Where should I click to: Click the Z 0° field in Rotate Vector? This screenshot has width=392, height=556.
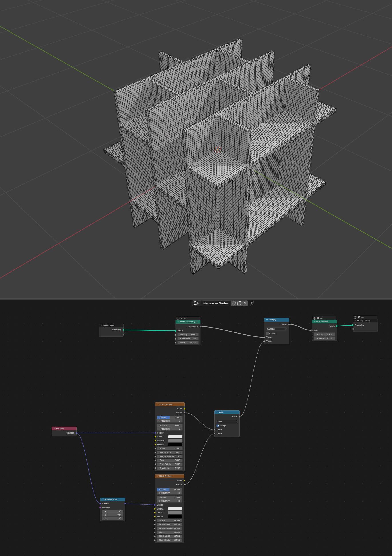pos(113,518)
